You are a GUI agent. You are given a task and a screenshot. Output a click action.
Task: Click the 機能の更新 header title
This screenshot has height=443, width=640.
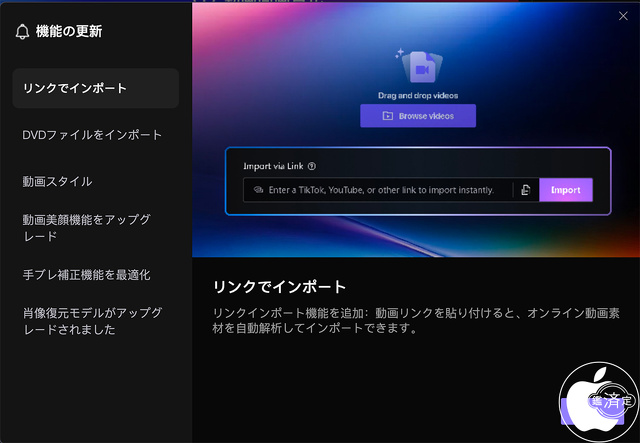point(69,31)
